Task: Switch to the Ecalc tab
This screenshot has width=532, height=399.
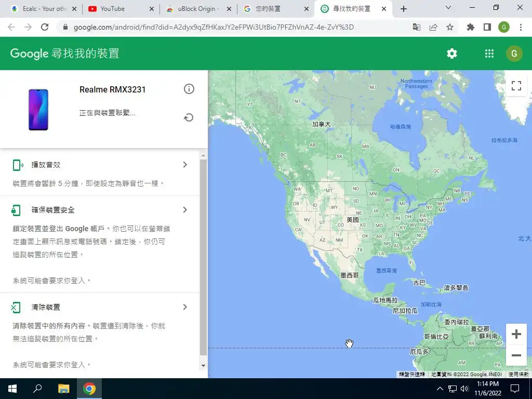Action: pyautogui.click(x=44, y=9)
